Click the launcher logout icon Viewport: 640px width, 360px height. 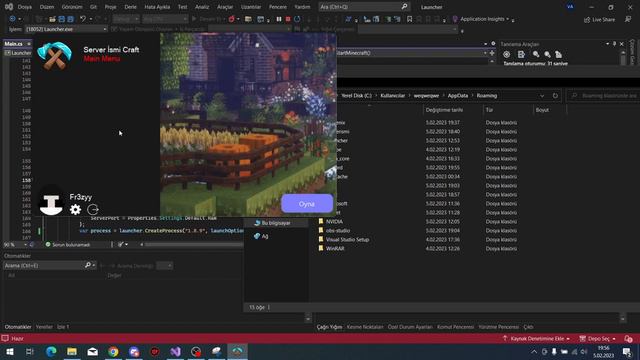93,210
